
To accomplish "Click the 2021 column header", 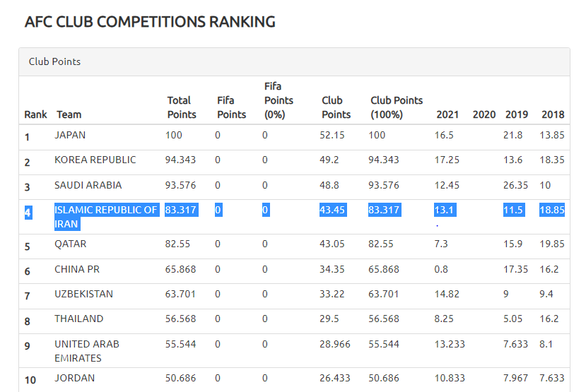I will (447, 114).
